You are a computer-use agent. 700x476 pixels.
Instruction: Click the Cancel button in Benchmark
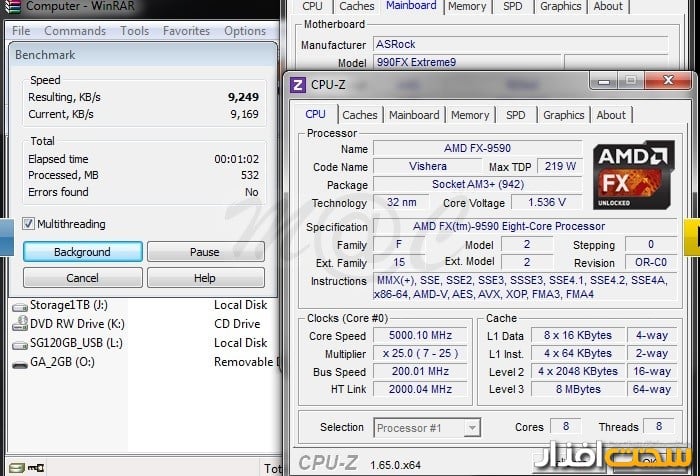[x=83, y=278]
